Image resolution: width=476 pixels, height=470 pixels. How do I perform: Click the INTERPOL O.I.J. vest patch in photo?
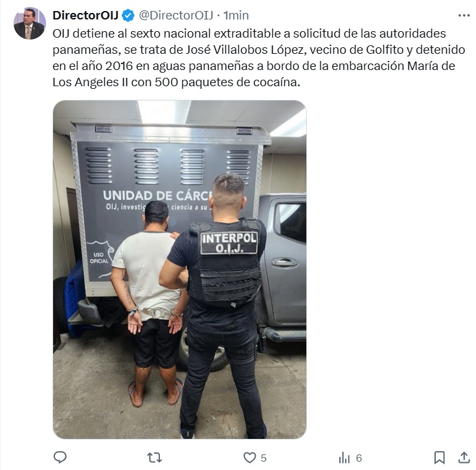[x=229, y=242]
